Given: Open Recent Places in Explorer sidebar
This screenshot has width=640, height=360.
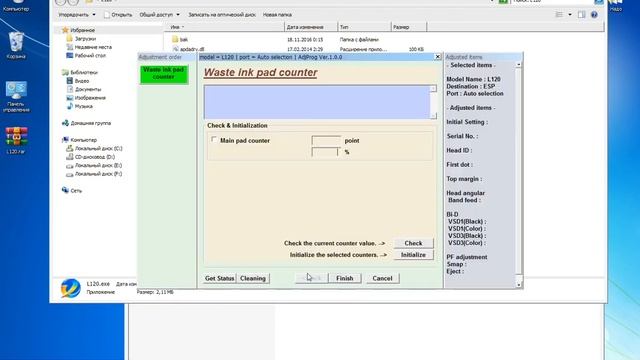Looking at the screenshot, I should click(93, 47).
